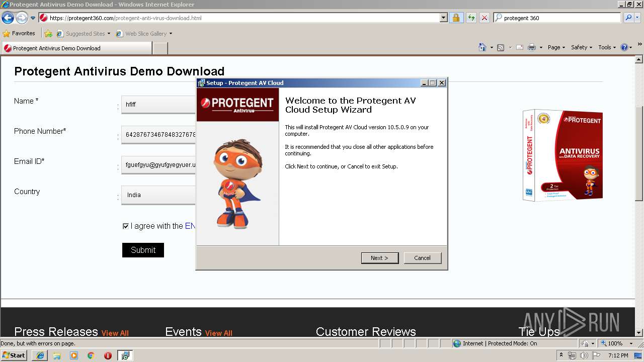Print page with printer icon
644x362 pixels.
pos(532,47)
